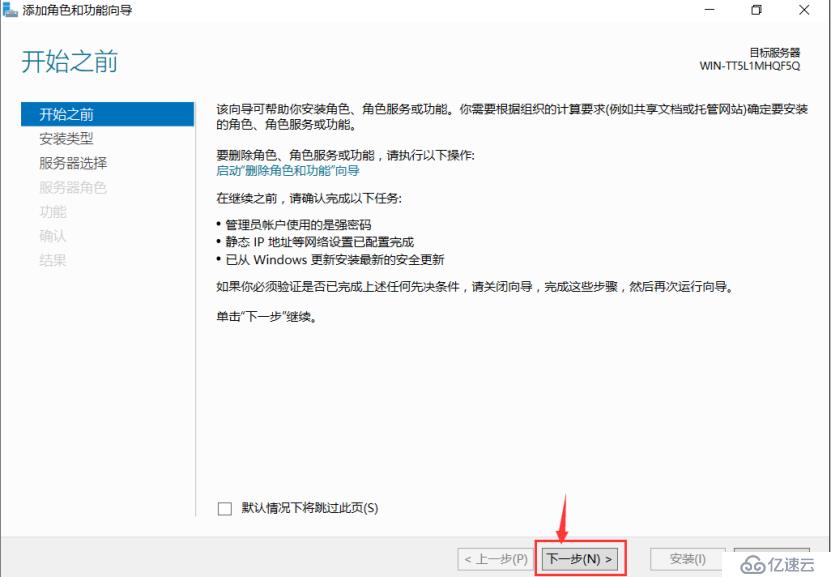Screen dimensions: 831x577
Task: Click the text 管理员帐户使用的是强密码
Action: [x=298, y=225]
